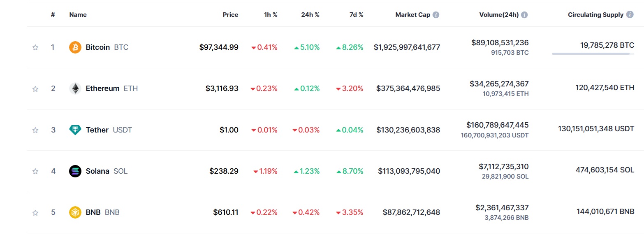
Task: Click the BNB yellow logo icon
Action: point(75,212)
